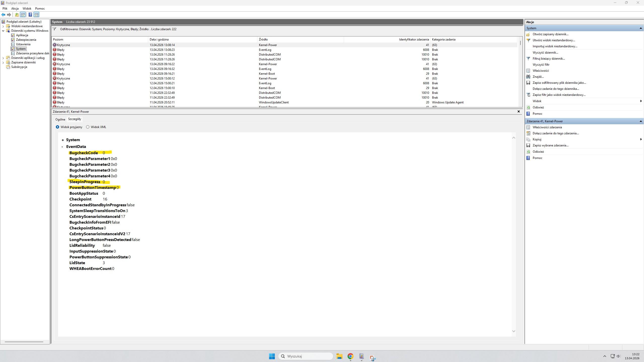
Task: Click the Help question mark toolbar icon
Action: point(30,15)
